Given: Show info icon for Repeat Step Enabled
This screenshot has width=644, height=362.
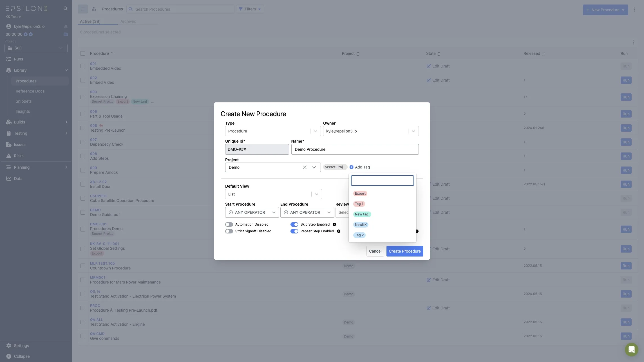Looking at the screenshot, I should tap(339, 231).
